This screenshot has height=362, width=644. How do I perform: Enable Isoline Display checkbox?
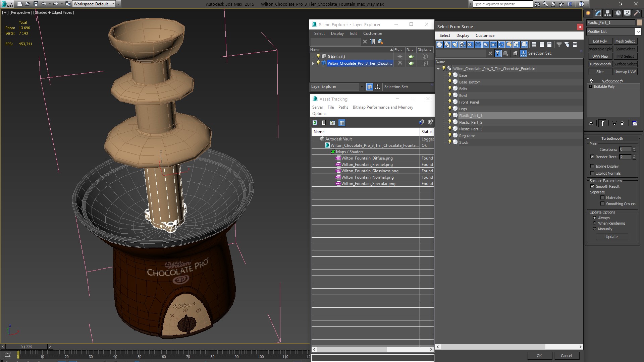(x=592, y=166)
